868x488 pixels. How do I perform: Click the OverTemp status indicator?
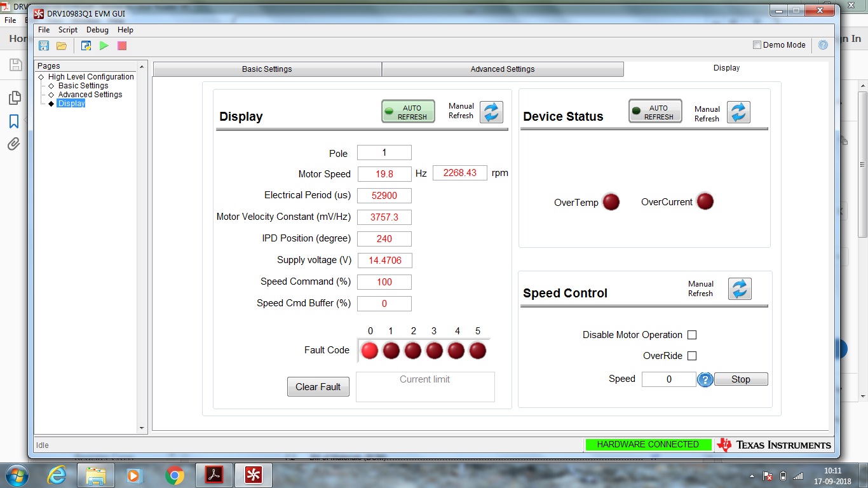(x=611, y=202)
